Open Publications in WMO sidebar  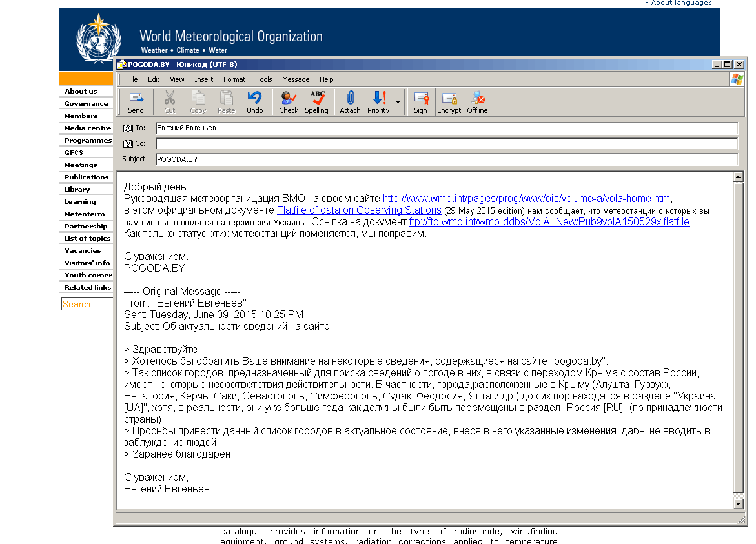click(87, 177)
